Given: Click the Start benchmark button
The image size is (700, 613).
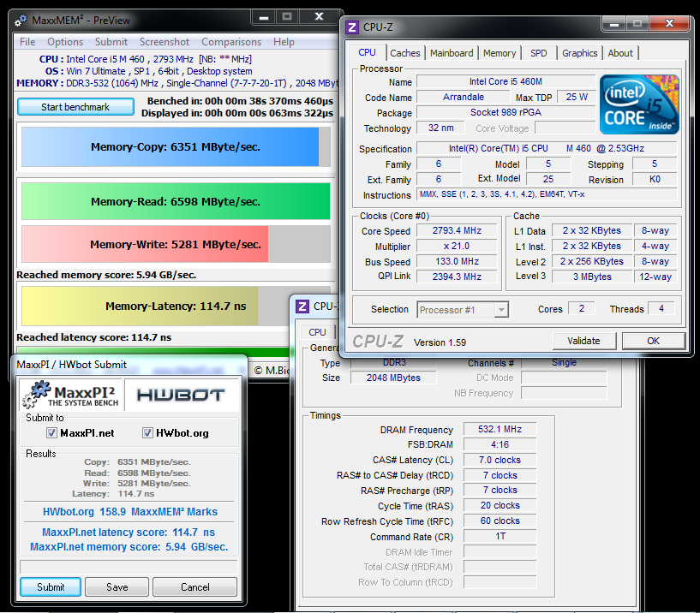Looking at the screenshot, I should coord(75,107).
